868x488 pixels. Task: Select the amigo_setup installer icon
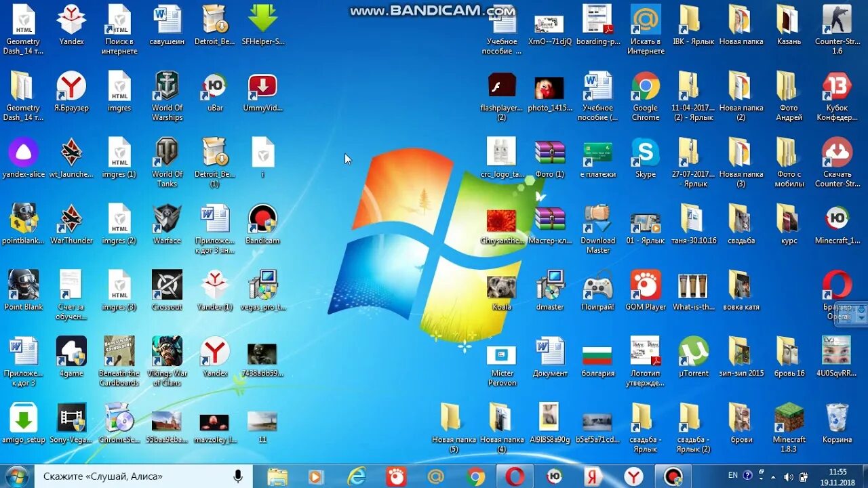tap(24, 424)
